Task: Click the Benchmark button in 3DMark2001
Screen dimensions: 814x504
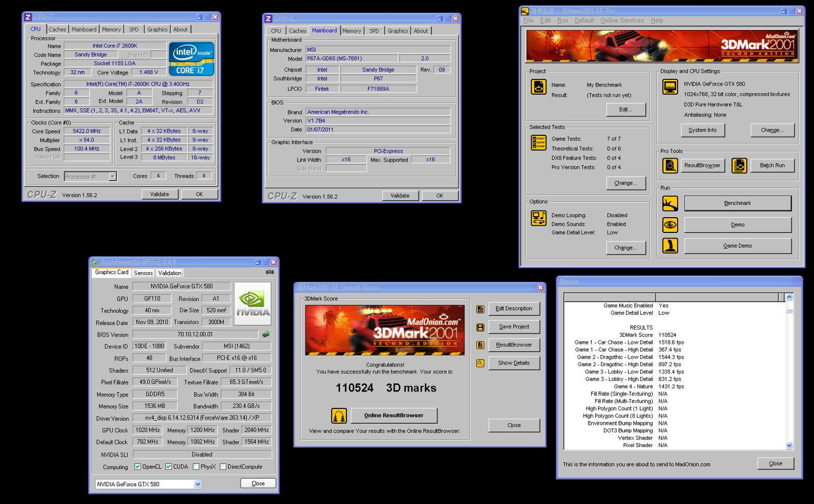Action: coord(738,203)
